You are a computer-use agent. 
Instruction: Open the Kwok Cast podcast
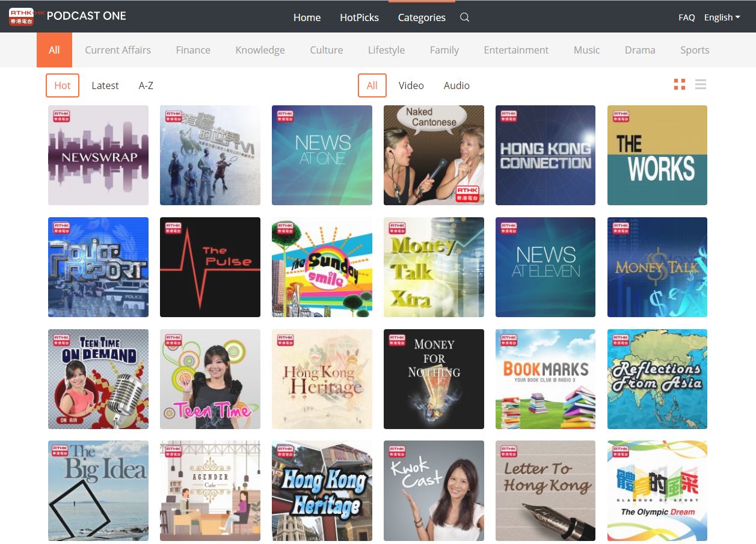tap(434, 490)
